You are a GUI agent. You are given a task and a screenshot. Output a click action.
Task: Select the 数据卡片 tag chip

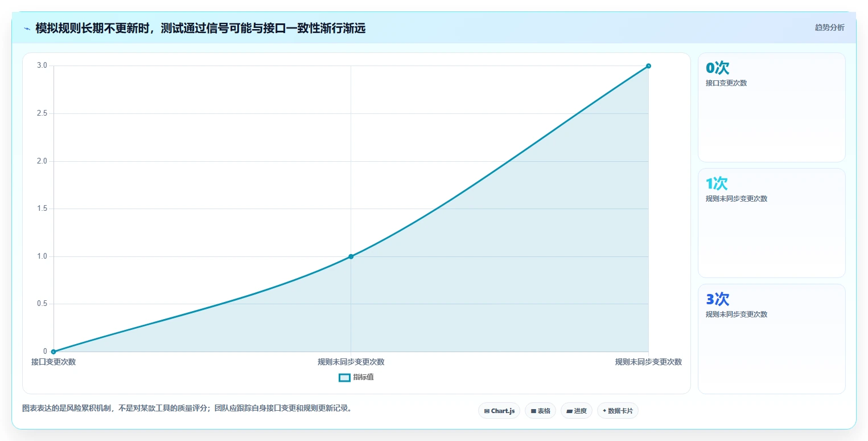[x=618, y=411]
